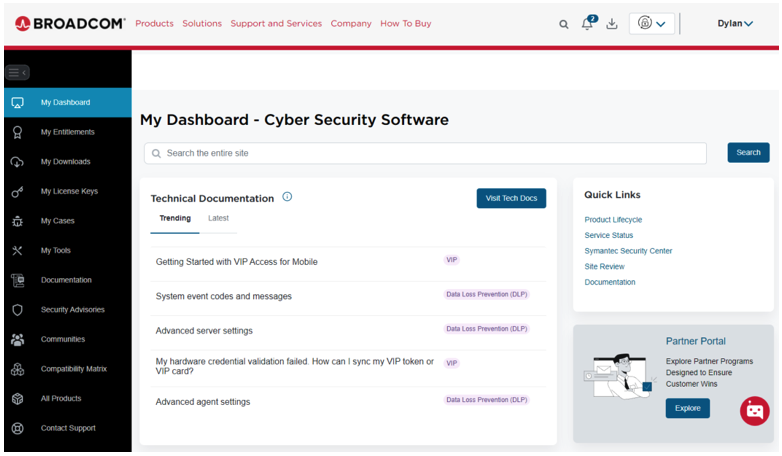Collapse the sidebar menu toggle
Screen dimensions: 782x456
(x=17, y=72)
